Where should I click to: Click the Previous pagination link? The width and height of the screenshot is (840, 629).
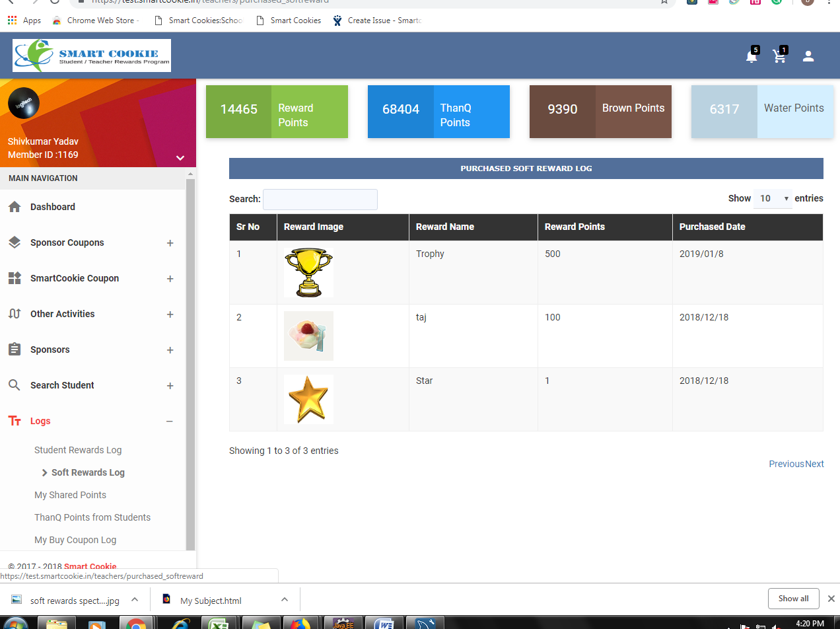pyautogui.click(x=786, y=464)
